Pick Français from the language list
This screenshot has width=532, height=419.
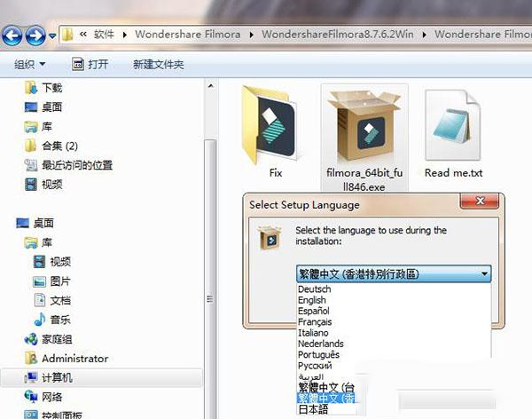314,322
